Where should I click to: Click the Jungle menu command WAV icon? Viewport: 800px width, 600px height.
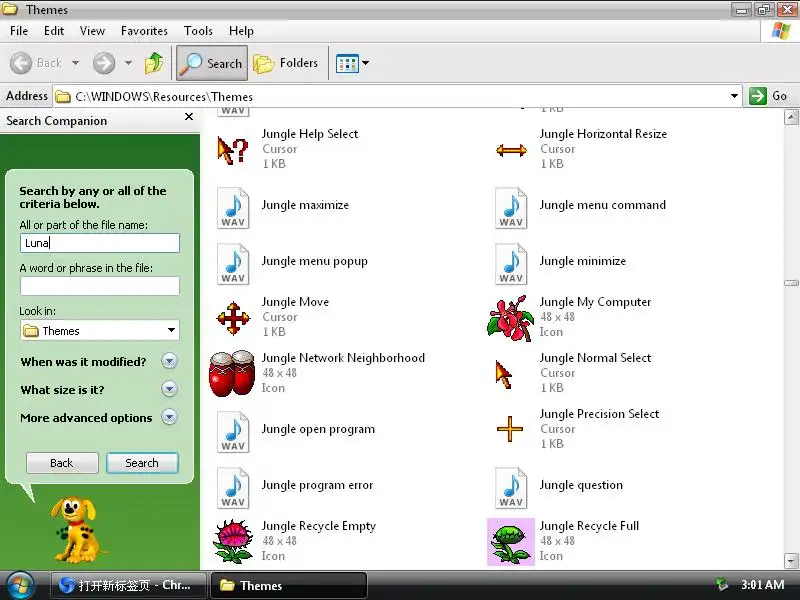511,208
